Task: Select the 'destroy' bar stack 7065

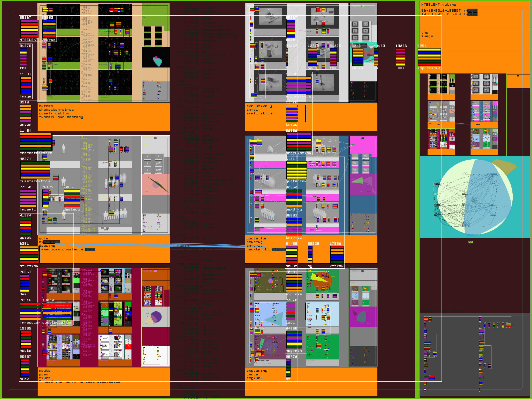Action: [72, 198]
